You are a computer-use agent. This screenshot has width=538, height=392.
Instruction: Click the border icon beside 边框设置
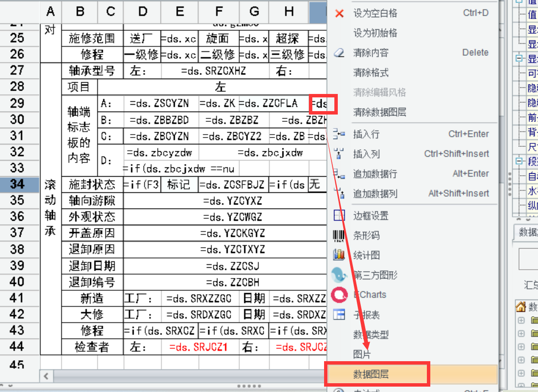(x=339, y=215)
